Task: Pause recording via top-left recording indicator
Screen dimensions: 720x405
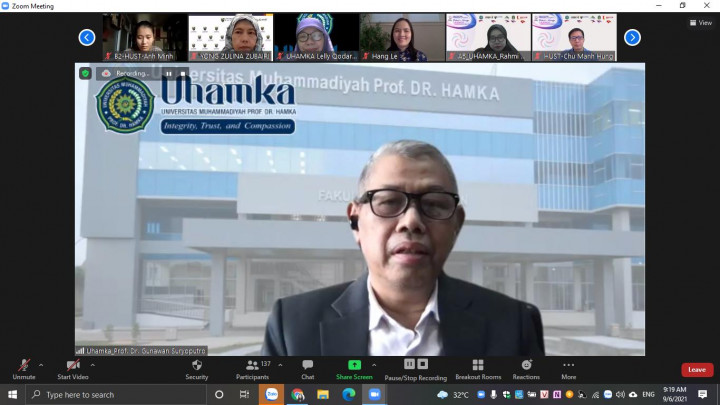Action: point(169,73)
